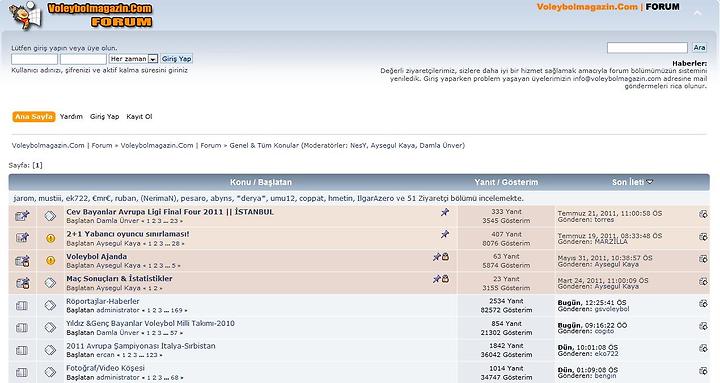Click the Ara search button
The height and width of the screenshot is (383, 720).
coord(699,47)
